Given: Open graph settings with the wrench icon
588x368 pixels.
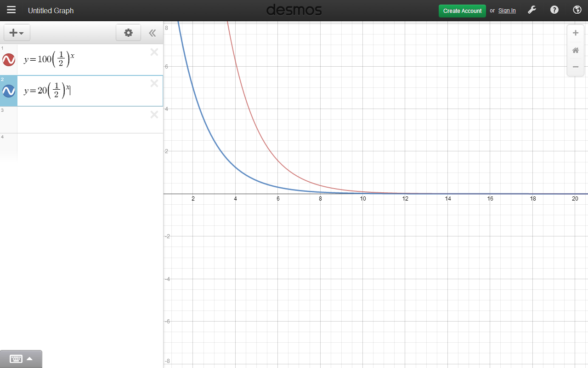Looking at the screenshot, I should (x=532, y=10).
